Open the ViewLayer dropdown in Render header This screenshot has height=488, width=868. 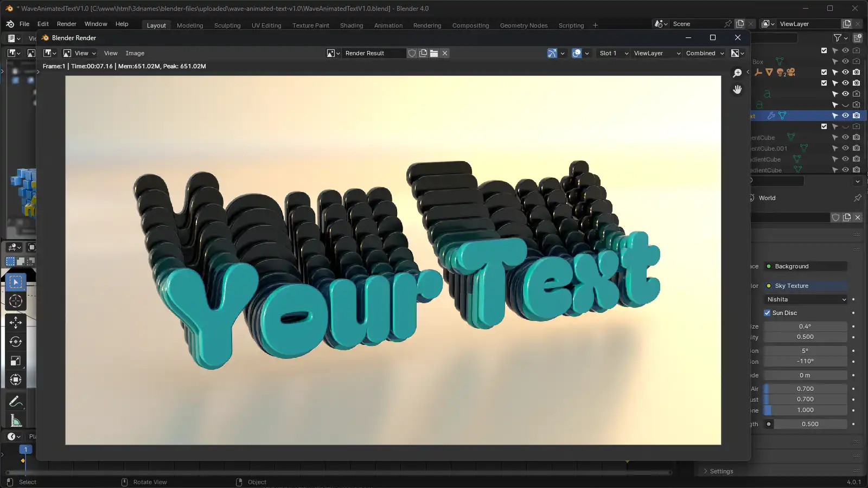click(656, 53)
